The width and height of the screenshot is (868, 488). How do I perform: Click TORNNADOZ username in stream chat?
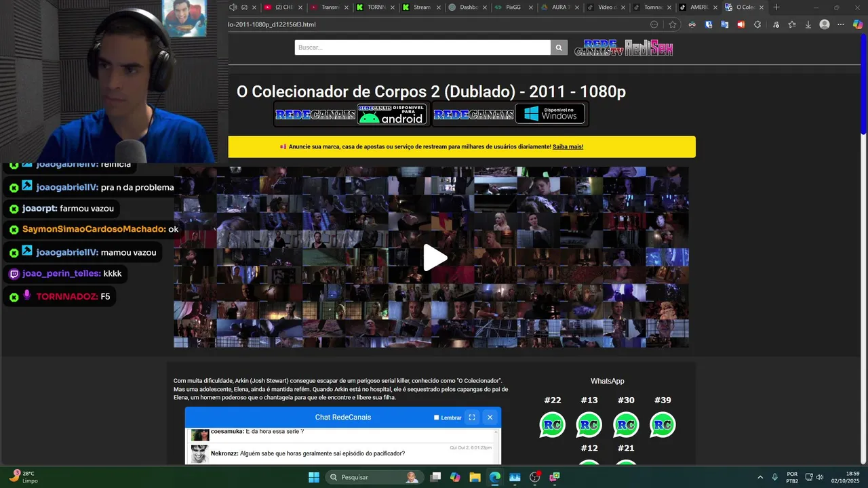pyautogui.click(x=67, y=296)
